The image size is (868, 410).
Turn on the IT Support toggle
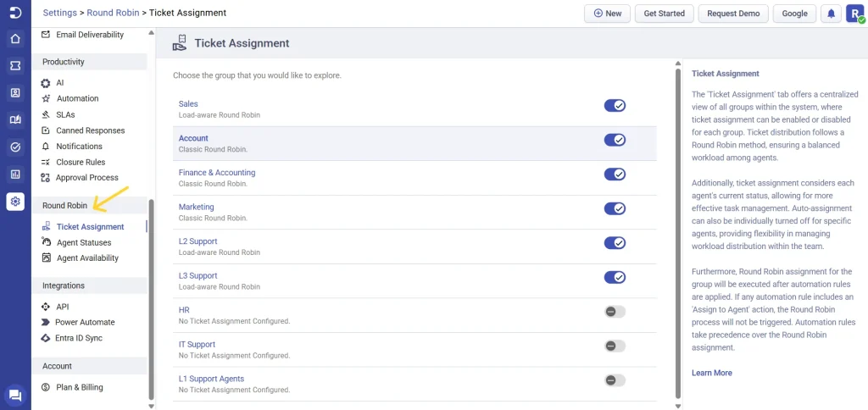(615, 346)
